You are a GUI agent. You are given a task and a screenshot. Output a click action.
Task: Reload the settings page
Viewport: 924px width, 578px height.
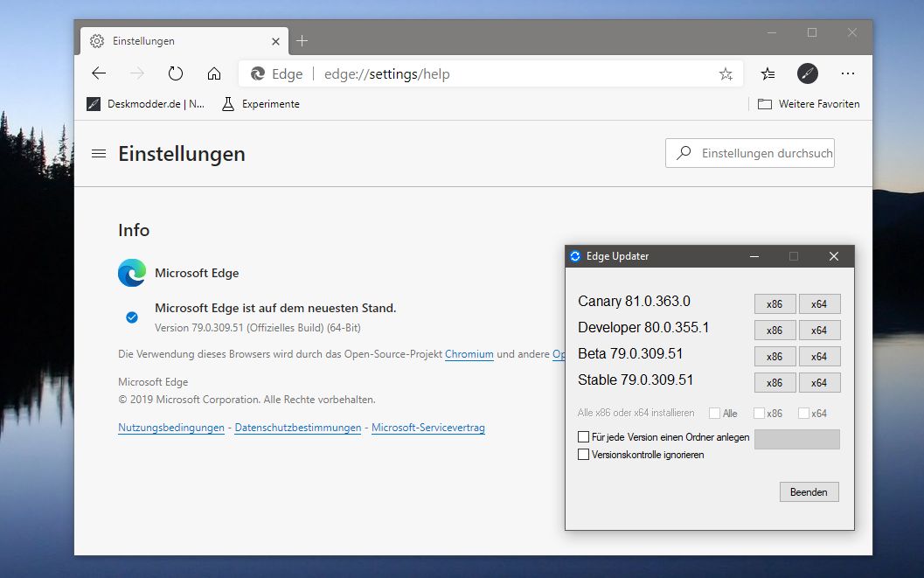[x=176, y=73]
